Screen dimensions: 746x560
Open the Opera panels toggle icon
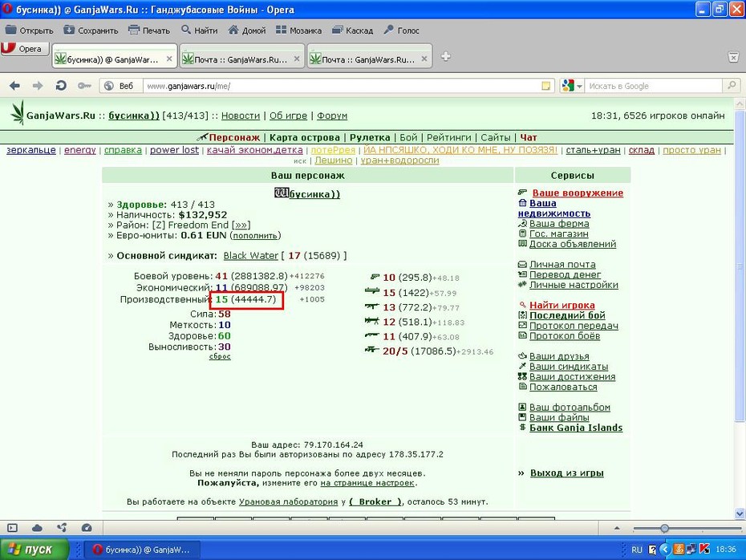pyautogui.click(x=12, y=528)
